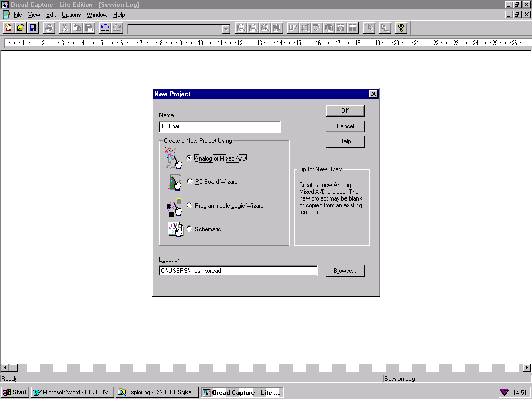Click the horizontal scrollbar right arrow
This screenshot has height=399, width=532.
tap(527, 367)
